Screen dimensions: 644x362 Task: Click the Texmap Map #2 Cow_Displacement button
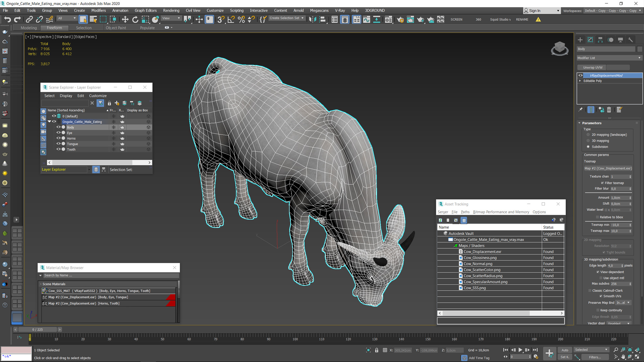click(x=608, y=168)
